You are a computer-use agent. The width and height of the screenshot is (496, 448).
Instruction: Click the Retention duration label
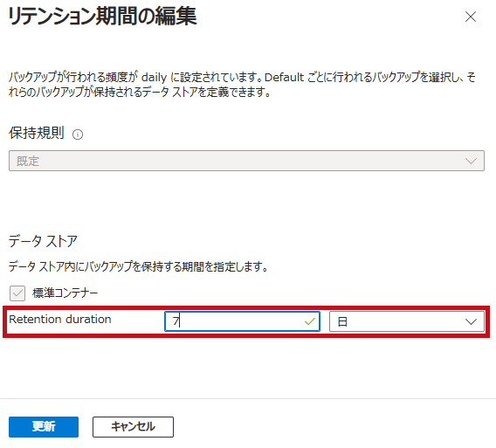pos(60,320)
